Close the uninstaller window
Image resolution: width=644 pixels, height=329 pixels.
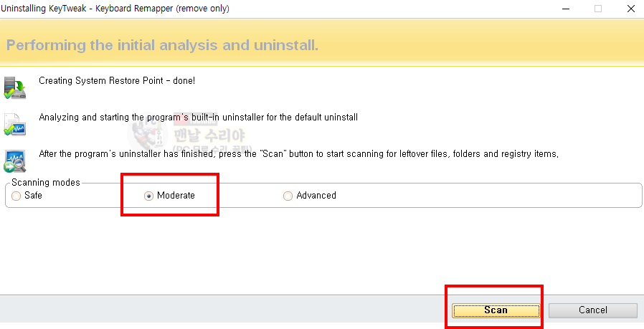point(631,9)
